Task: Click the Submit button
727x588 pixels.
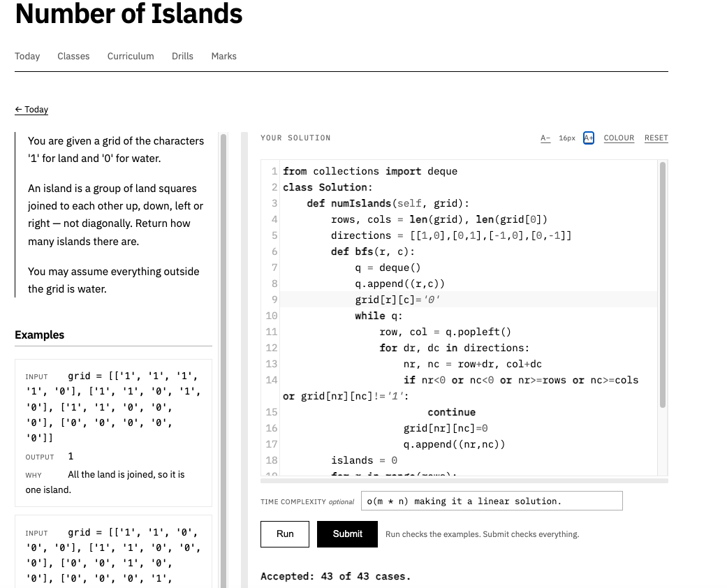Action: tap(347, 534)
